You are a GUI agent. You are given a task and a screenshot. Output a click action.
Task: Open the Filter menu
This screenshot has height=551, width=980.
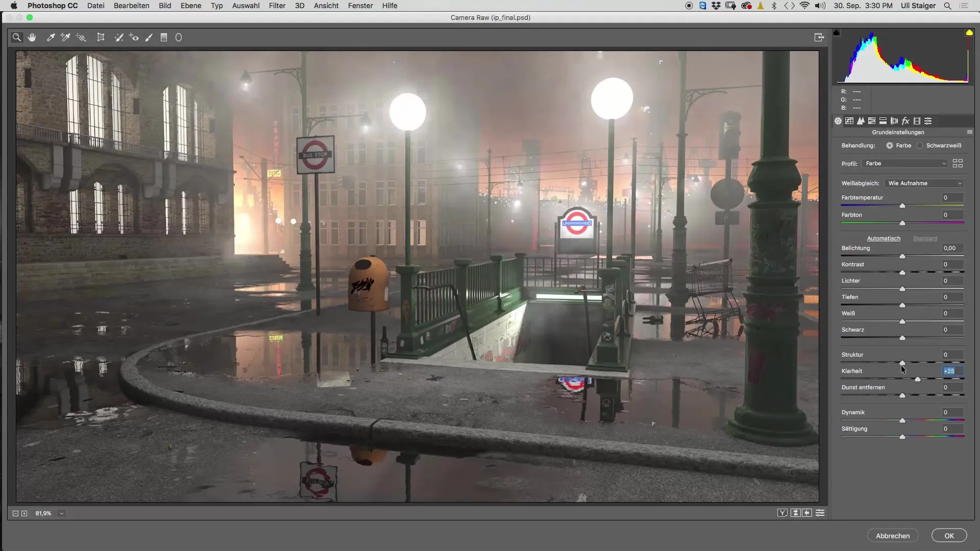[277, 6]
